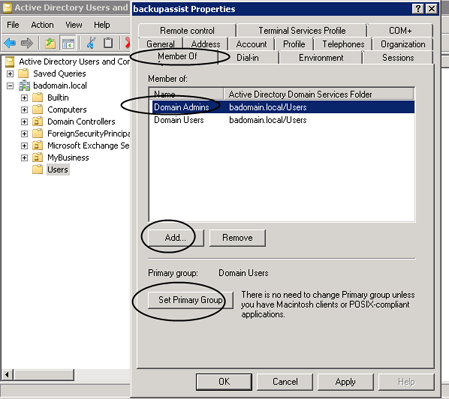The image size is (449, 399).
Task: Click OK in backupassist Properties
Action: (x=224, y=381)
